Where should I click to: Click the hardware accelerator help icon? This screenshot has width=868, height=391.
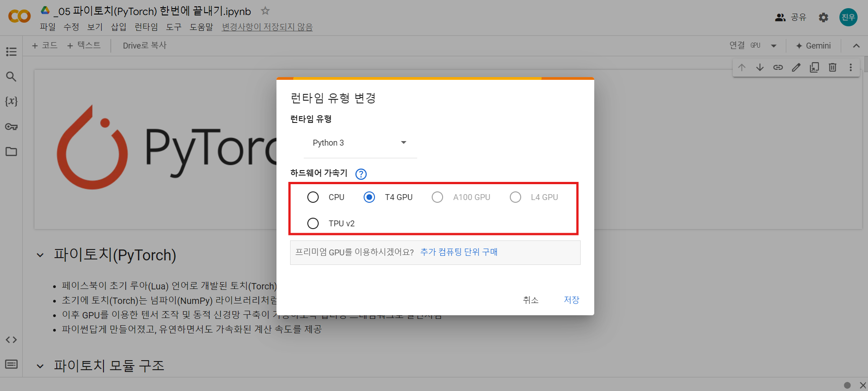pyautogui.click(x=361, y=174)
